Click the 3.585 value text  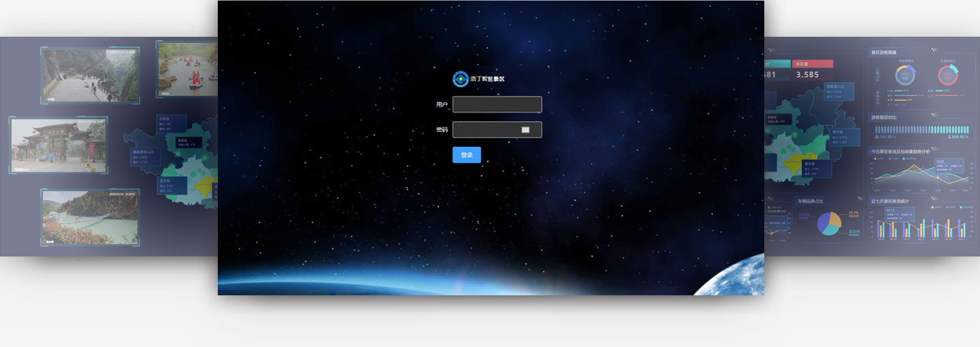807,75
